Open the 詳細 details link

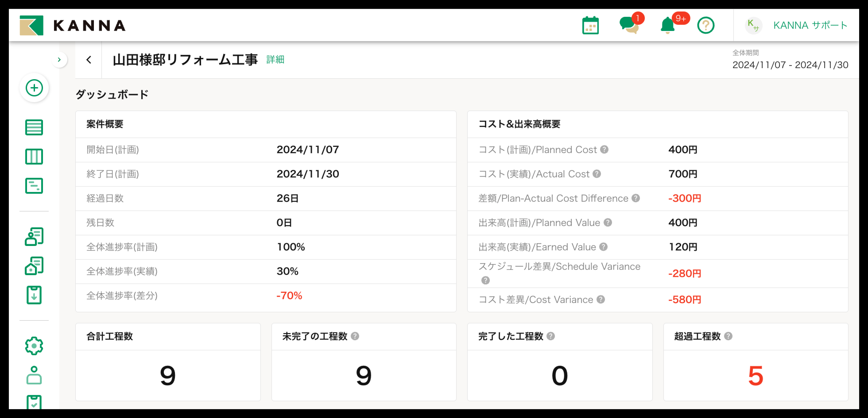click(275, 59)
